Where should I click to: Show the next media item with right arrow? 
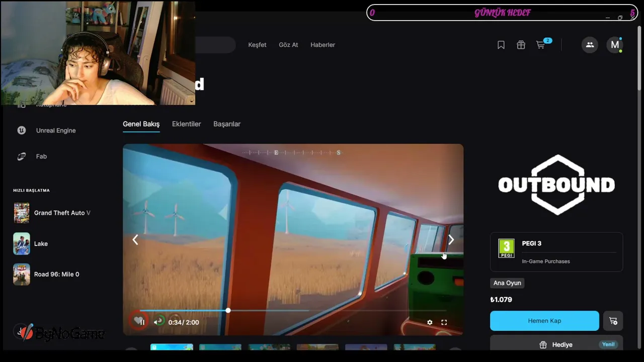pos(451,240)
